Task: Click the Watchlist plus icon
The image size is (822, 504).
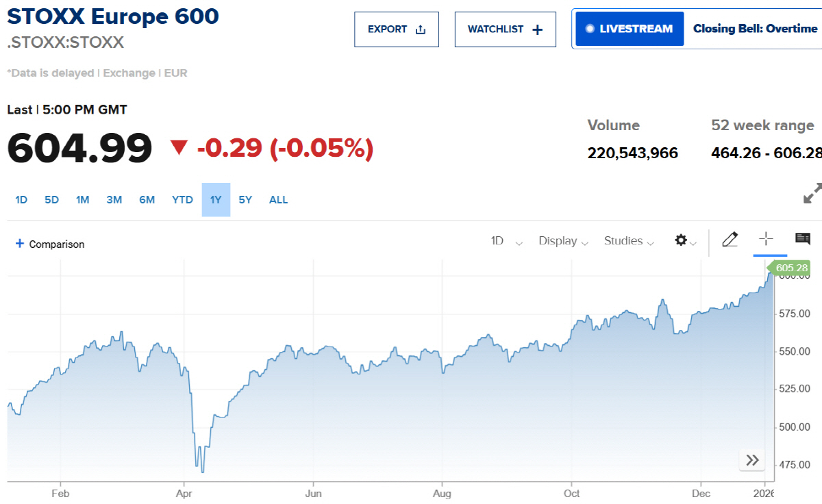Action: tap(538, 29)
